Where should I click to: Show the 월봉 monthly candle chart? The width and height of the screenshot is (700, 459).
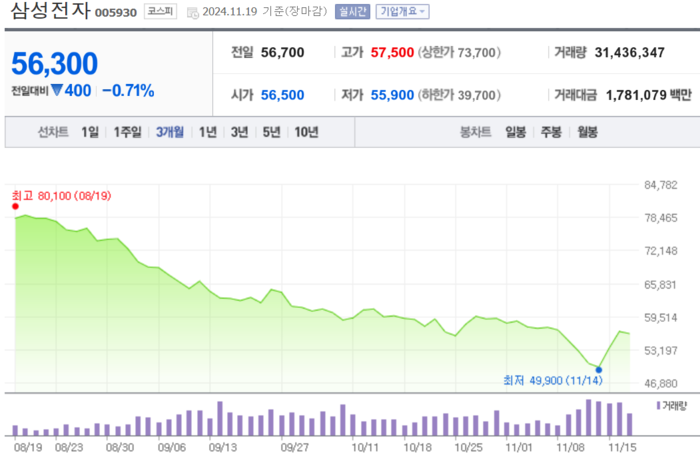[586, 132]
